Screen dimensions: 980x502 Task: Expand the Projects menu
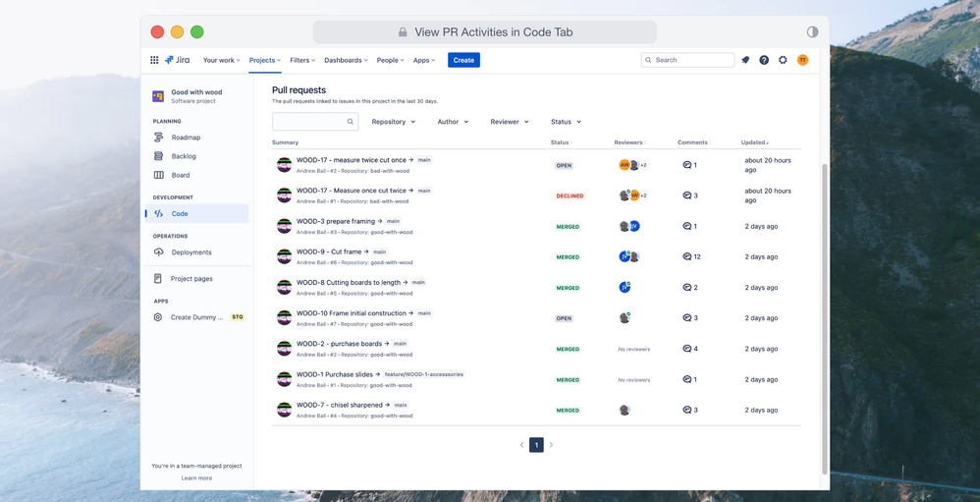click(x=265, y=60)
